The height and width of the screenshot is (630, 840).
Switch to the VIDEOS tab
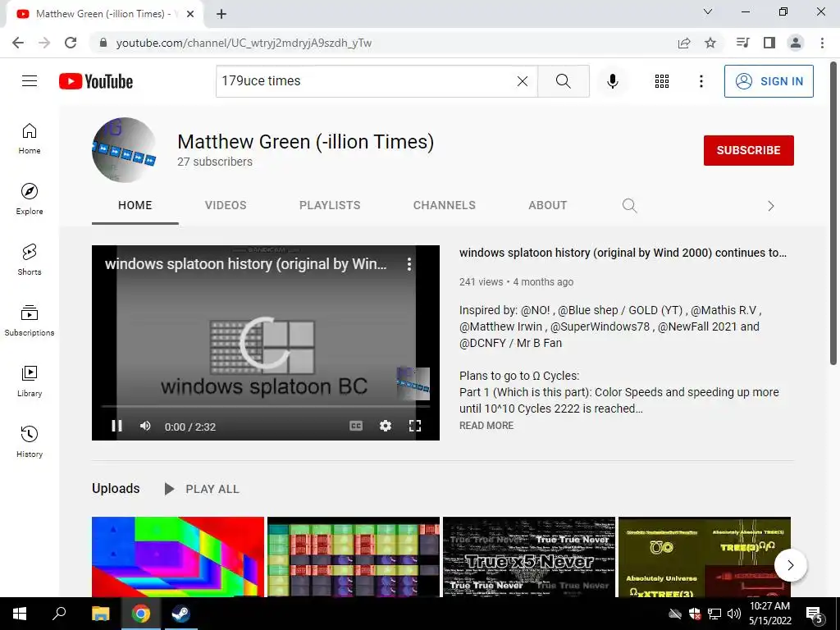(226, 205)
